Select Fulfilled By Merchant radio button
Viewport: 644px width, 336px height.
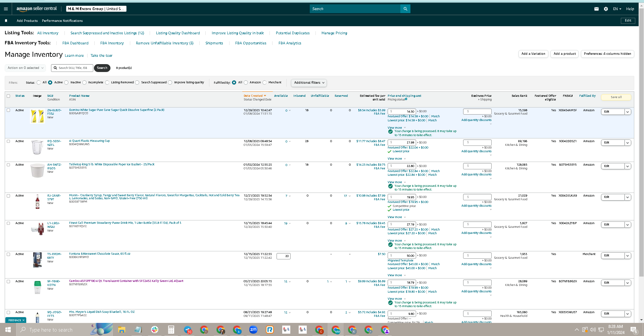tap(265, 82)
